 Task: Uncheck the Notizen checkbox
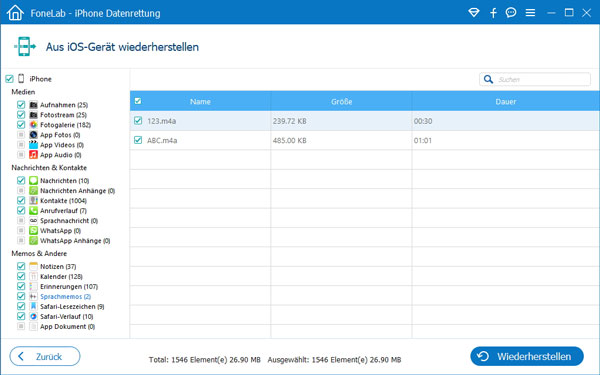coord(21,266)
